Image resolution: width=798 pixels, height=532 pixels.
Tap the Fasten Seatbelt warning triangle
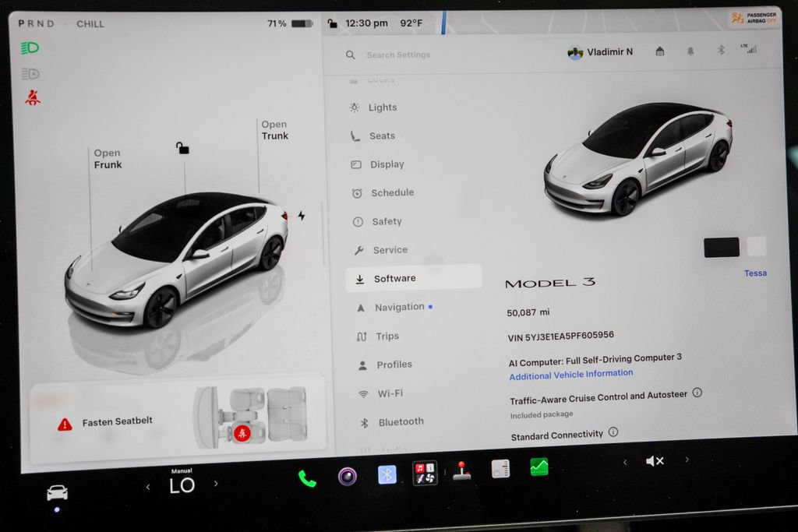click(x=65, y=424)
